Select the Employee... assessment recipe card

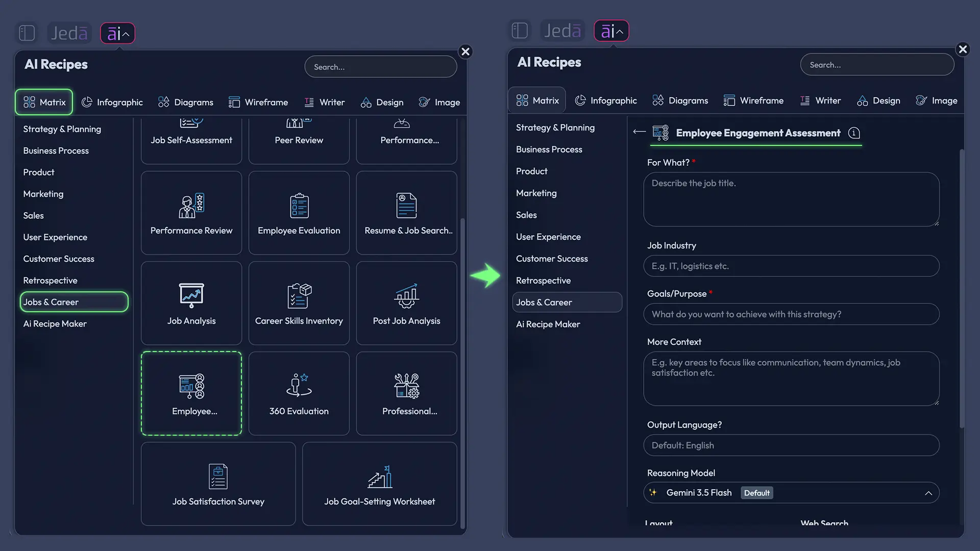point(191,393)
